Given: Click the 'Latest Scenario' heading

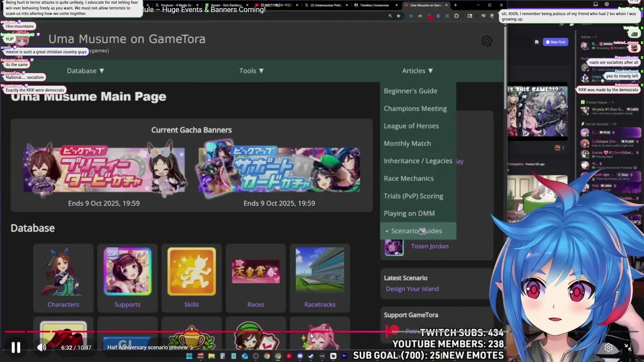Looking at the screenshot, I should point(406,278).
